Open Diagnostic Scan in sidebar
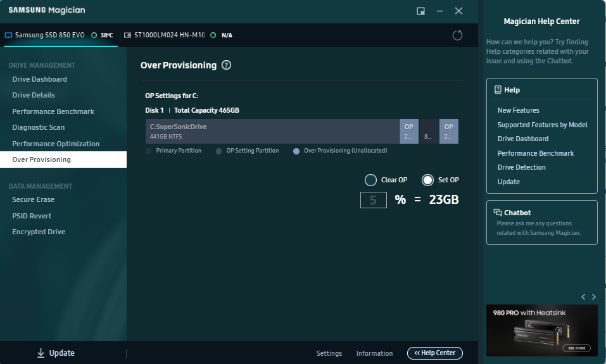This screenshot has height=364, width=606. point(38,127)
